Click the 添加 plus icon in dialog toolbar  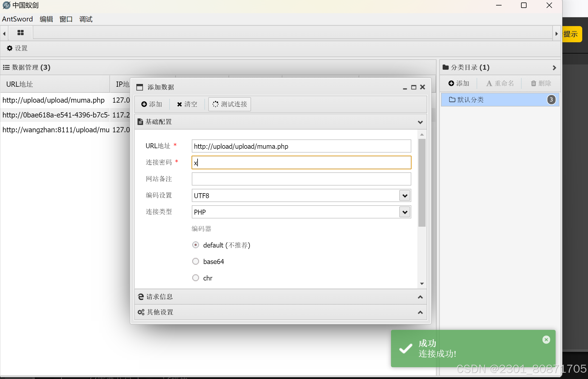point(152,104)
